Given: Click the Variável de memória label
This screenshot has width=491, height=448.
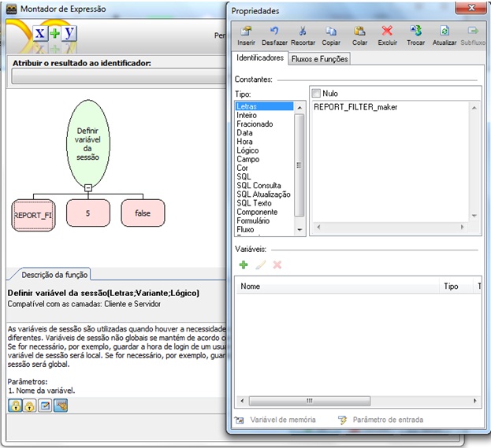Looking at the screenshot, I should (x=283, y=420).
